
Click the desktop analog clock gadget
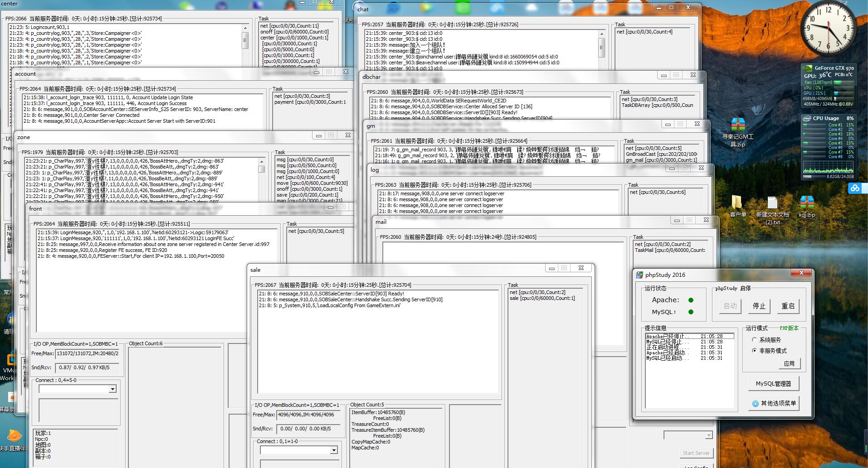tap(828, 29)
